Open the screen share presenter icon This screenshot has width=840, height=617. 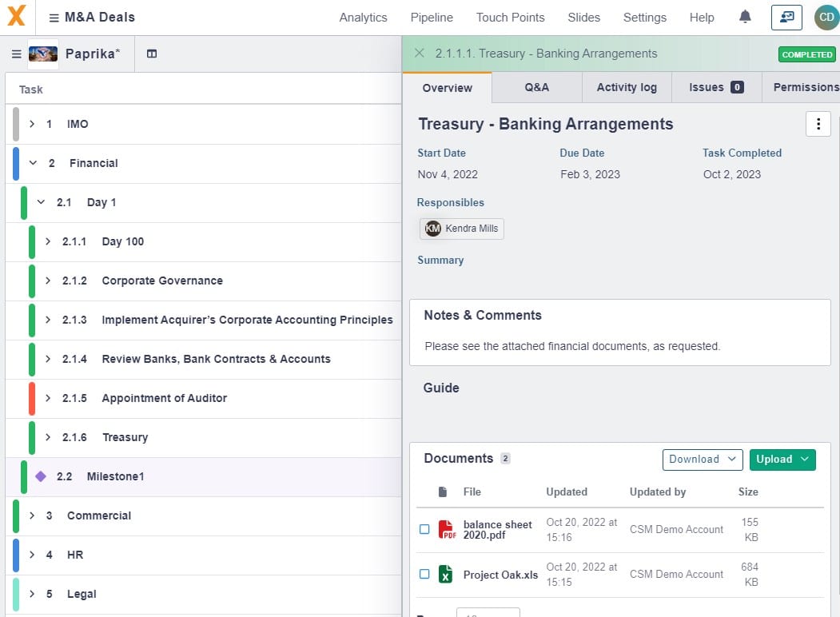coord(786,17)
